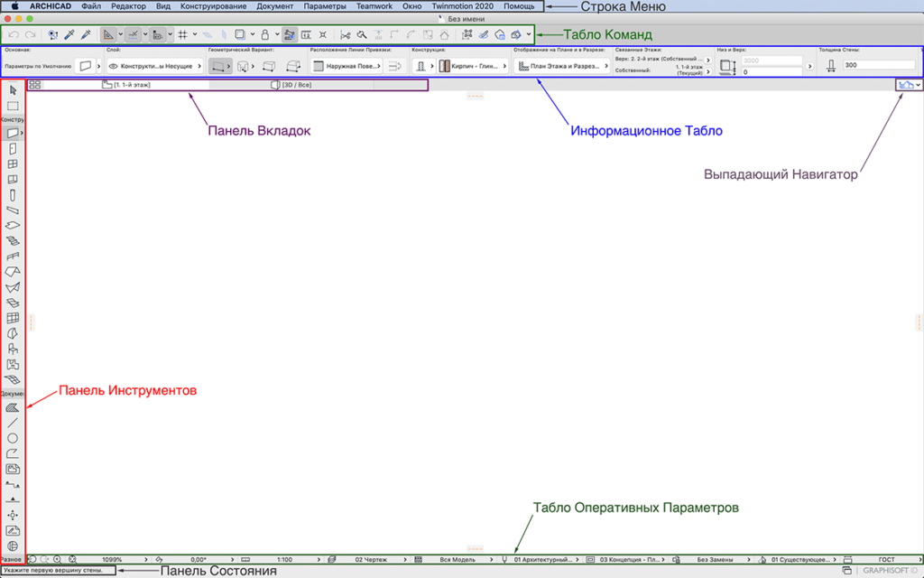This screenshot has width=924, height=578.
Task: Click the Trim scissors icon
Action: tap(345, 34)
